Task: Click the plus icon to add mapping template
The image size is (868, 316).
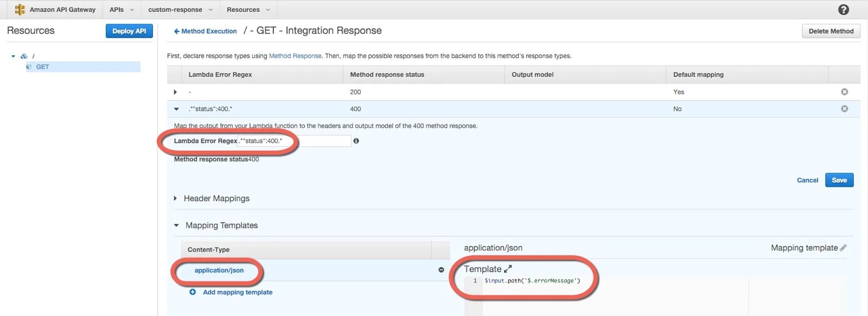Action: coord(193,292)
